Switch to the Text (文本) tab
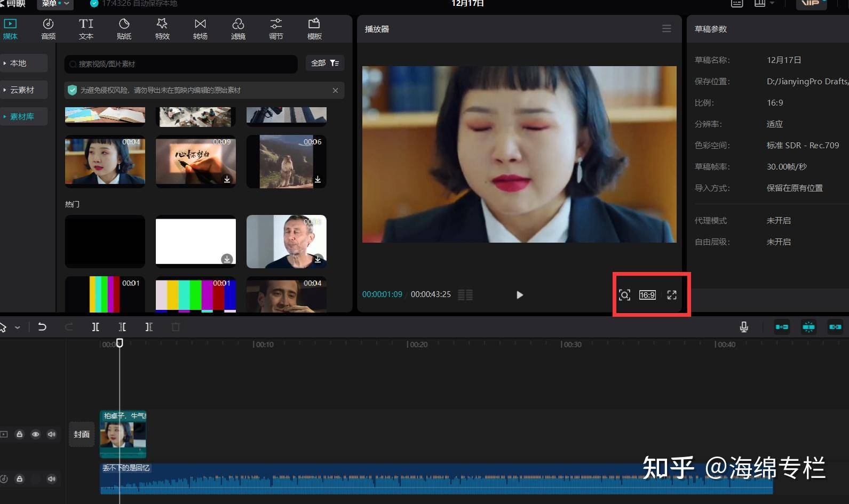This screenshot has height=504, width=849. click(x=86, y=29)
